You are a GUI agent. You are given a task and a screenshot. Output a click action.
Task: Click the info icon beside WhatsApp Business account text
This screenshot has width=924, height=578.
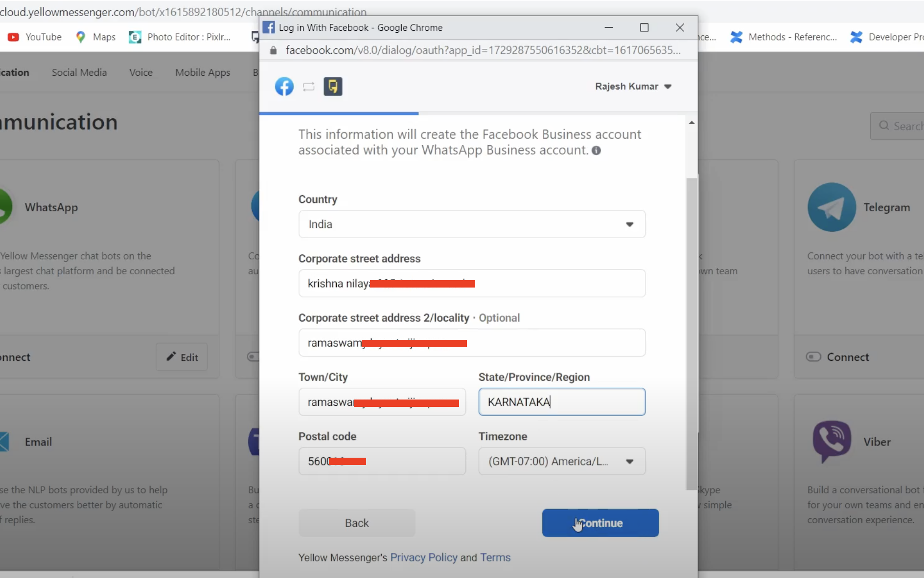[596, 151]
